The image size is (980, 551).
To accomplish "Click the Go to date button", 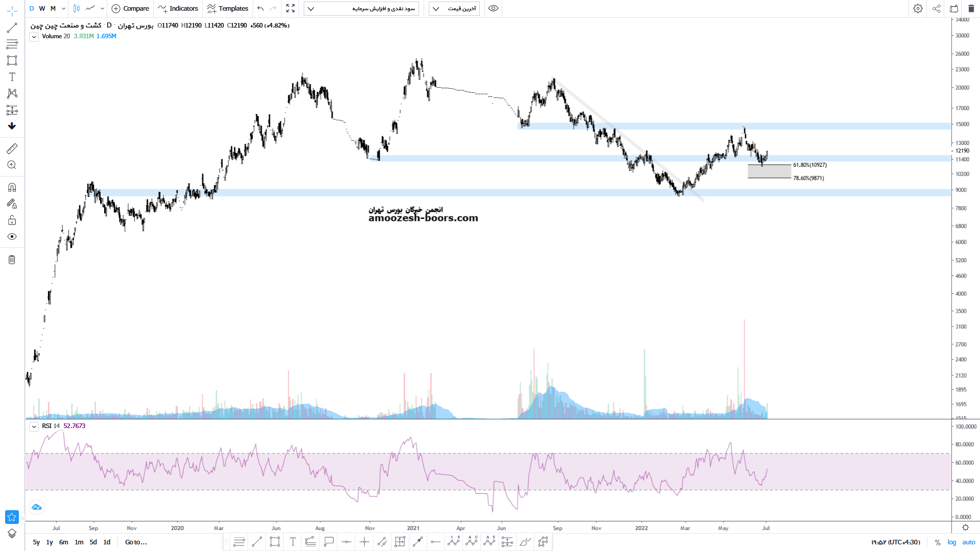I will (x=136, y=542).
